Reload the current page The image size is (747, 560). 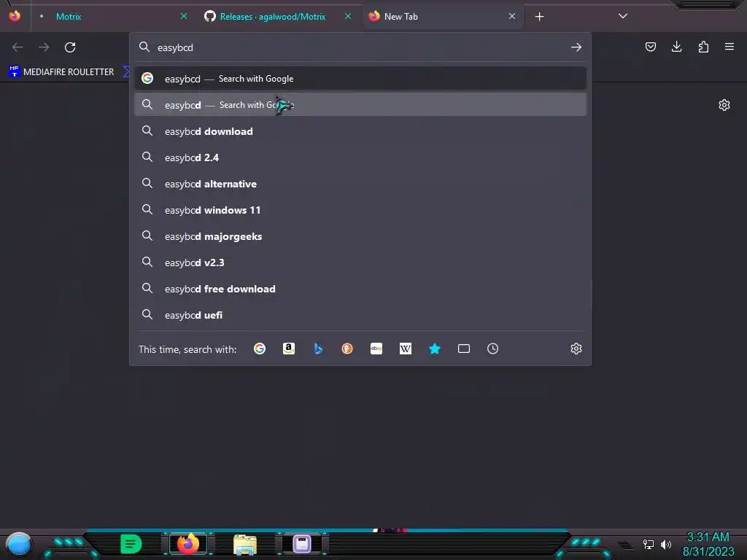70,47
